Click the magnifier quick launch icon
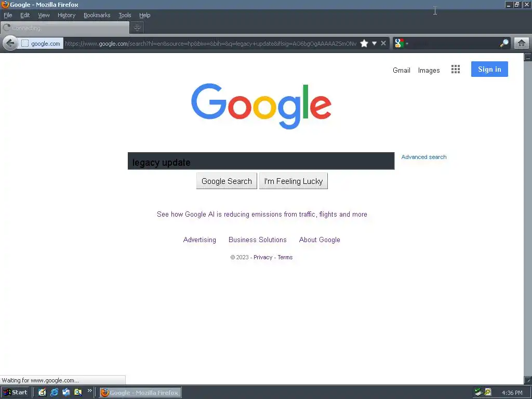The height and width of the screenshot is (399, 532). pyautogui.click(x=78, y=392)
